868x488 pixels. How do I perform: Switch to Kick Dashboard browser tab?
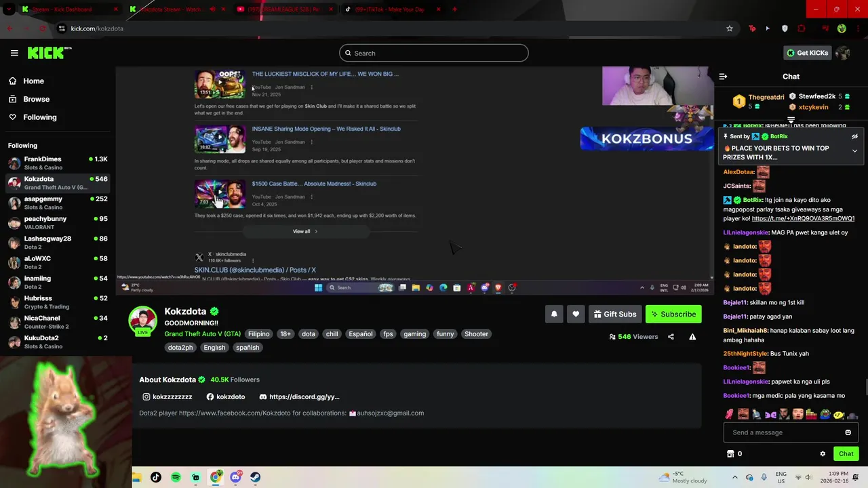click(68, 9)
